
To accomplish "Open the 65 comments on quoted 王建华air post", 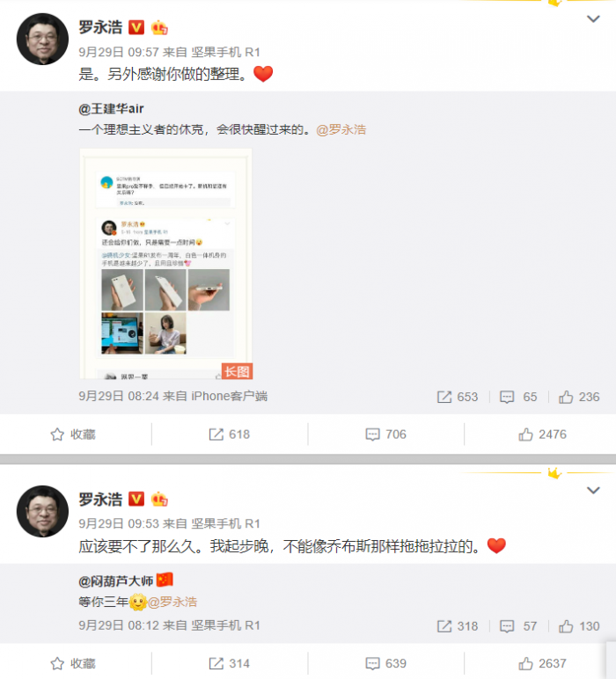I will pyautogui.click(x=518, y=397).
